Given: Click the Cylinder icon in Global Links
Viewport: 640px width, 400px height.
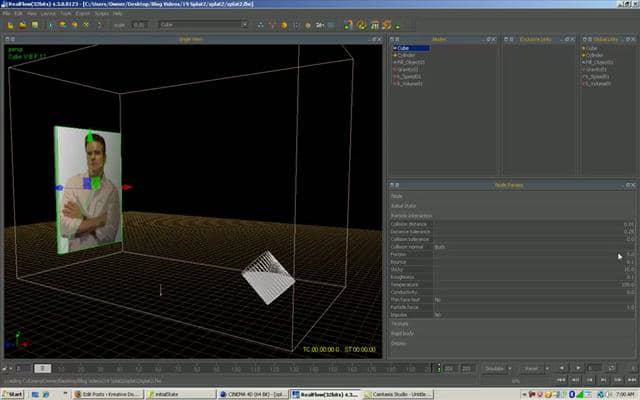Looking at the screenshot, I should pyautogui.click(x=583, y=54).
